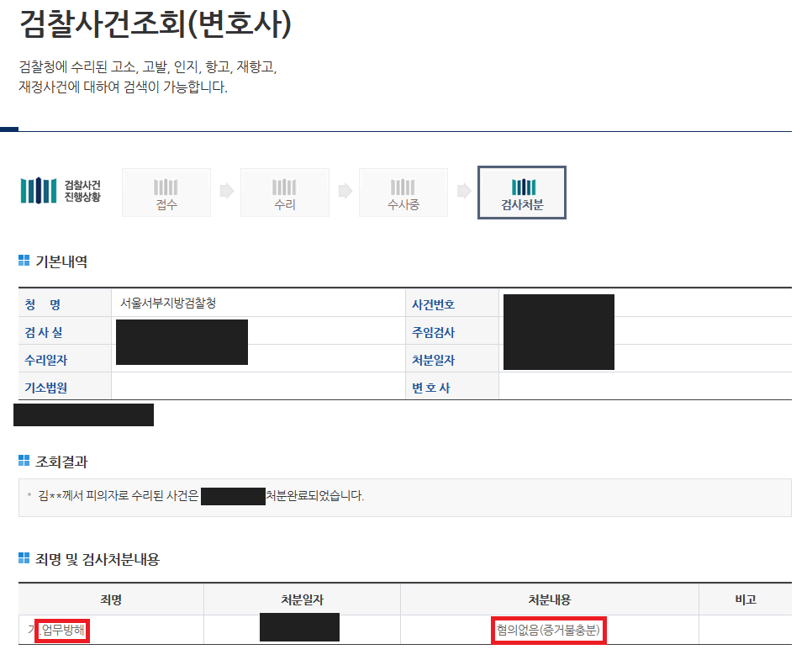
Task: Click the highlighted 혐의없음(증거불충분) disposition text
Action: tap(548, 628)
